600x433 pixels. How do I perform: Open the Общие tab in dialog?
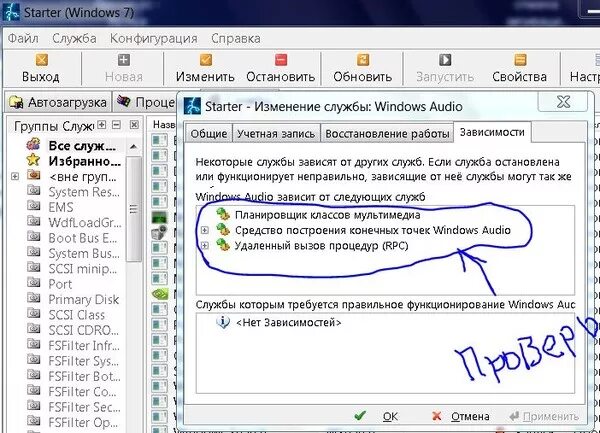click(209, 133)
